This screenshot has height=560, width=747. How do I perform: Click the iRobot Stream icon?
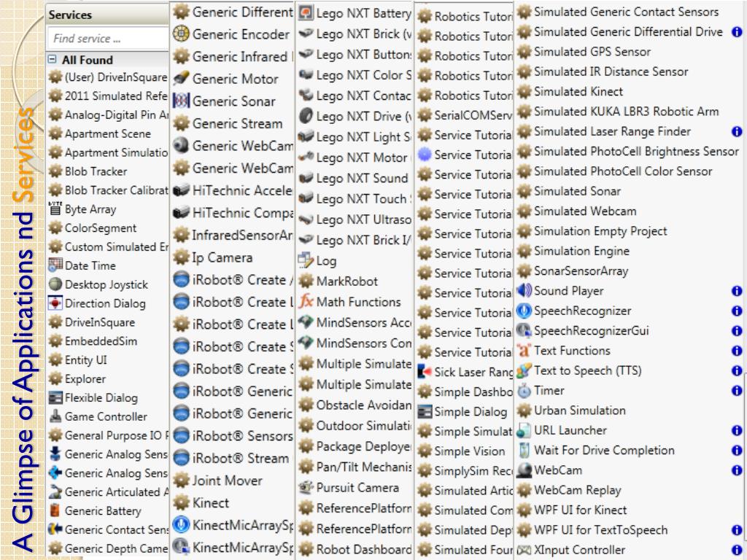[181, 458]
